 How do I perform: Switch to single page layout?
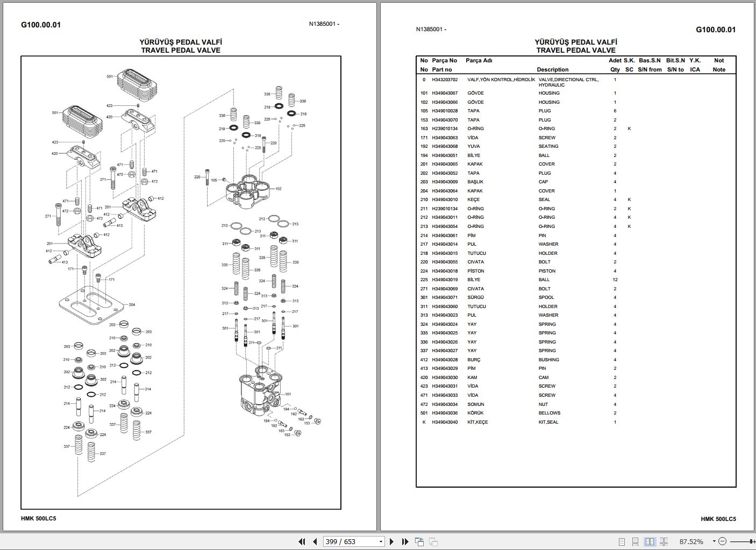(x=622, y=542)
